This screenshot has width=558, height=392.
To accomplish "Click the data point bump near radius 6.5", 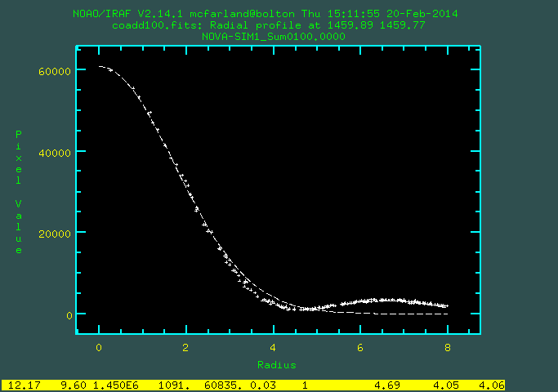I will pos(382,300).
